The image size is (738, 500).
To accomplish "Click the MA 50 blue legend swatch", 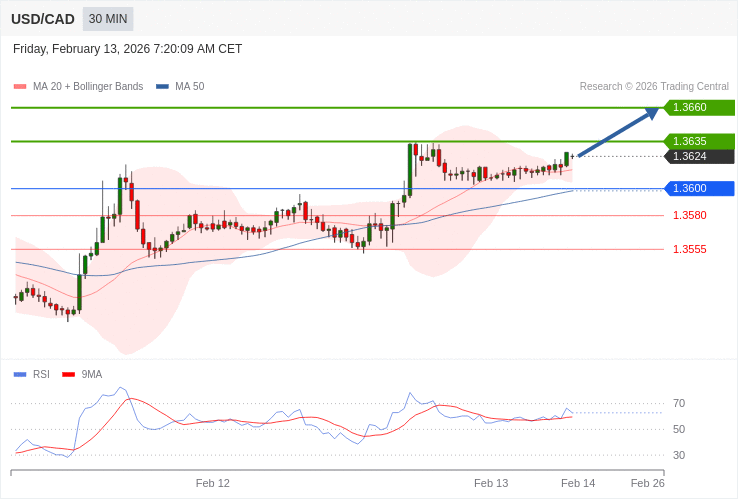I will 162,87.
